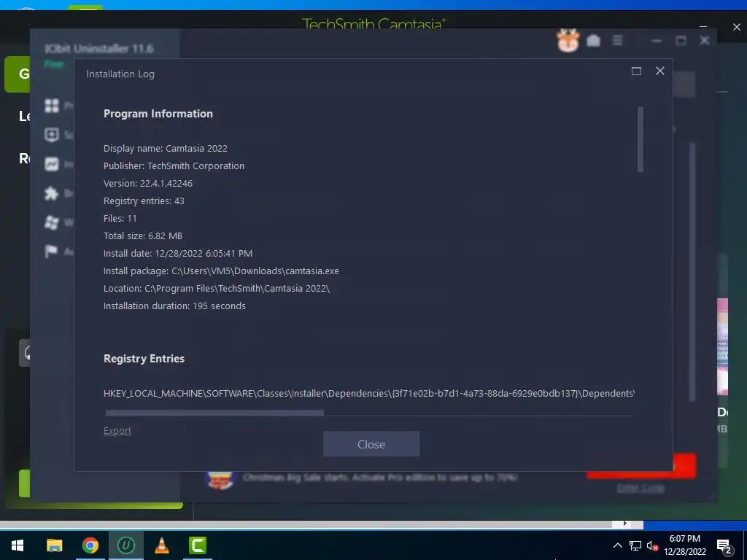Click the X on Installation Log dialog
747x560 pixels.
pos(659,71)
